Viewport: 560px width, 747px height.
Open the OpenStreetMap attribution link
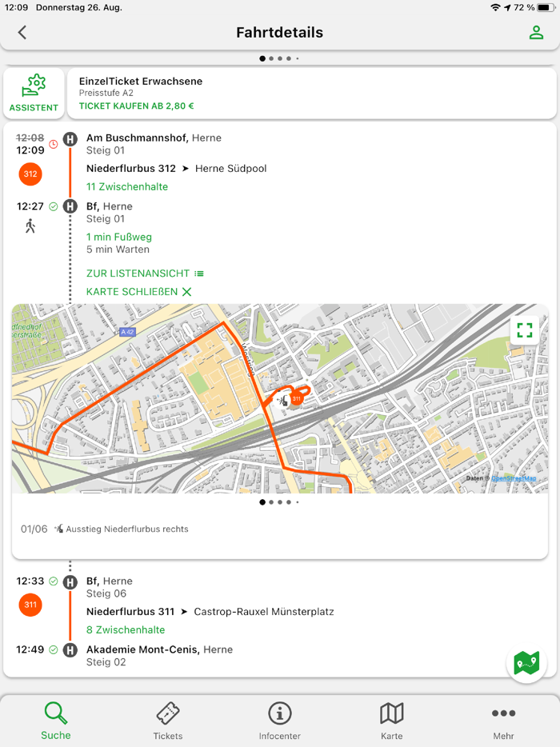[515, 477]
